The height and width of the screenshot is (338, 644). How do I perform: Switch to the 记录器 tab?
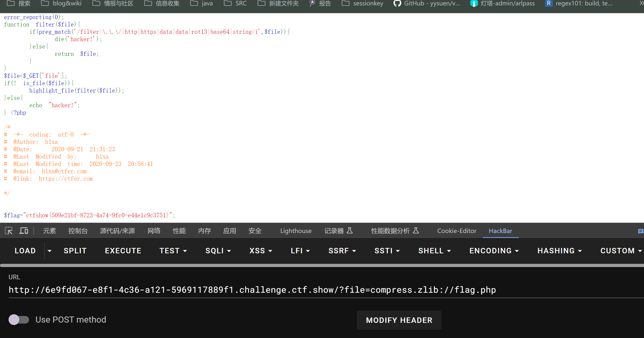tap(338, 231)
